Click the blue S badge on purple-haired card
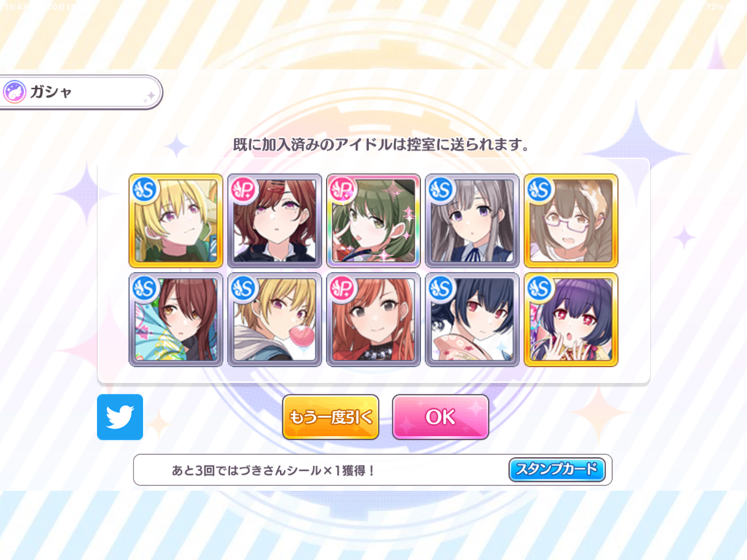Screen dimensions: 747x560 [x=540, y=289]
